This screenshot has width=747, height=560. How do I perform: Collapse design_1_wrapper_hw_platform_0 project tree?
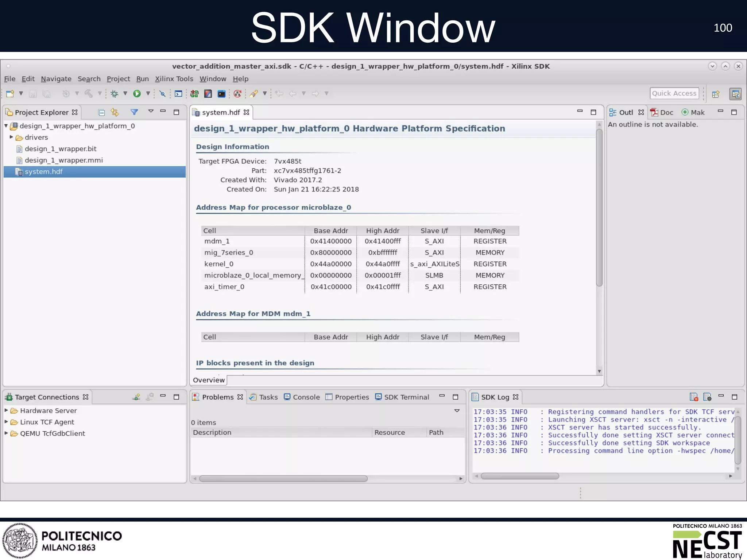pos(6,126)
